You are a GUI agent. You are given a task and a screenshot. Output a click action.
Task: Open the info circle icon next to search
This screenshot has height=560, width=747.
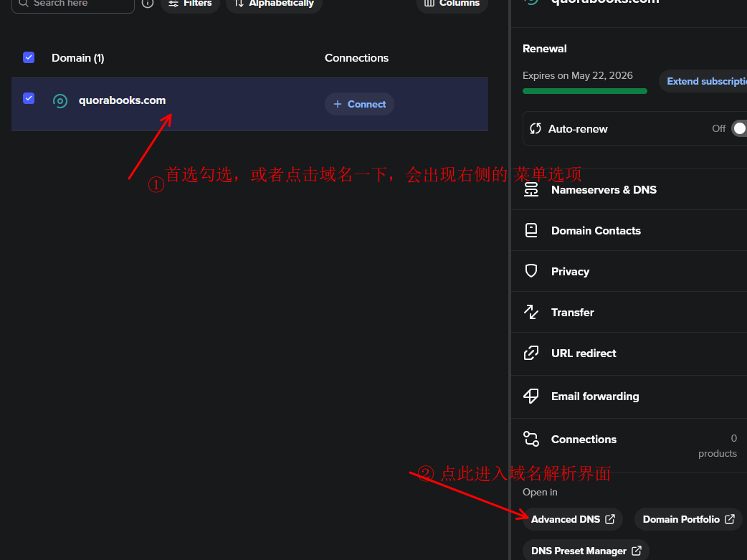148,3
